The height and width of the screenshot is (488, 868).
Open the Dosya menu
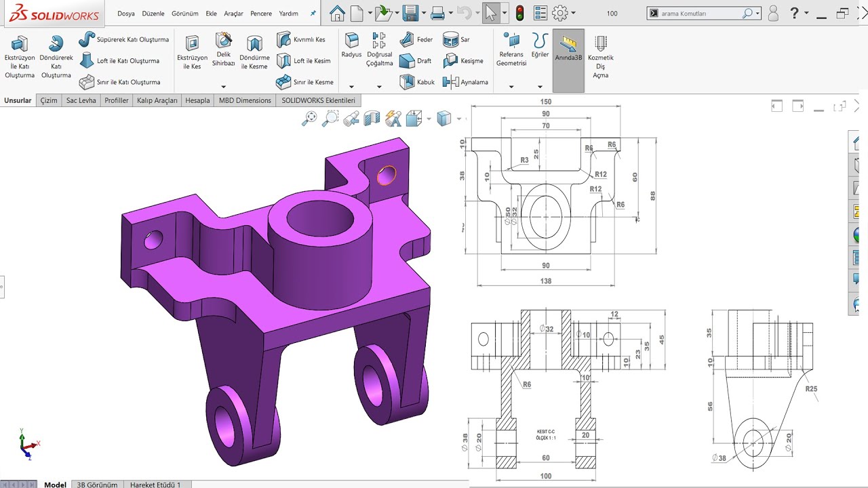[x=126, y=14]
